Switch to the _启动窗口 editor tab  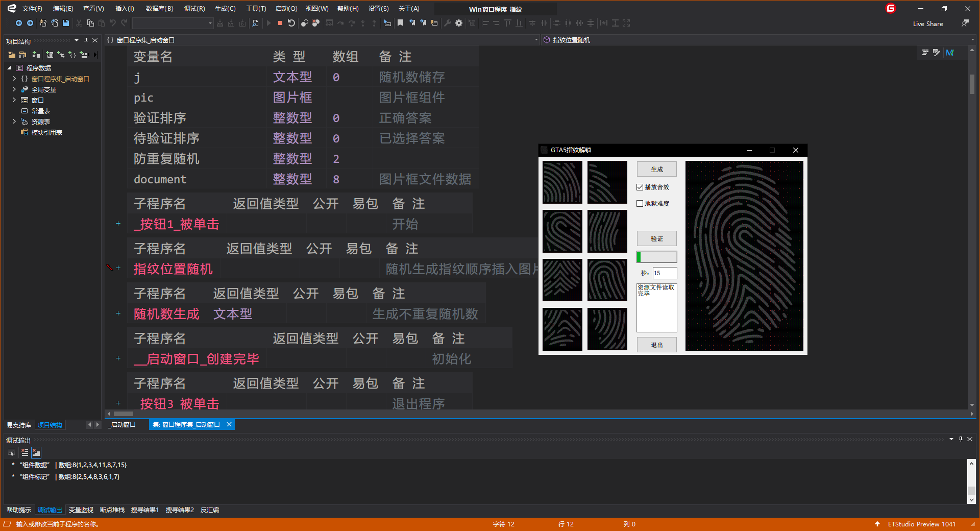coord(122,425)
